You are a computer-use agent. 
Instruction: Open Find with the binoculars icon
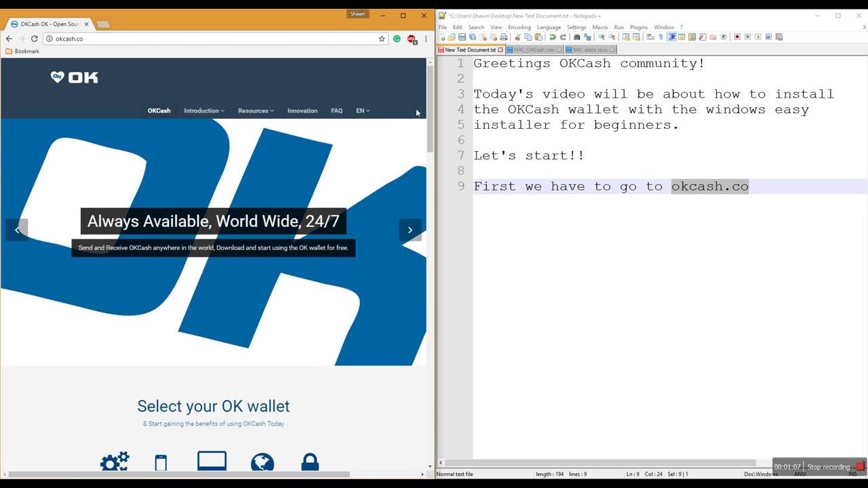(x=577, y=37)
